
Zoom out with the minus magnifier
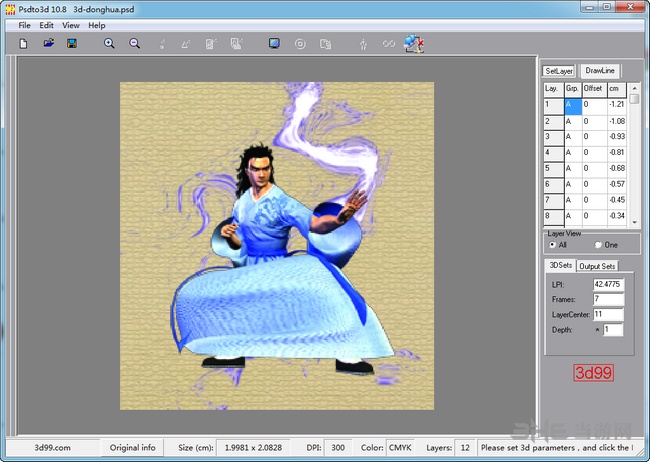[134, 43]
